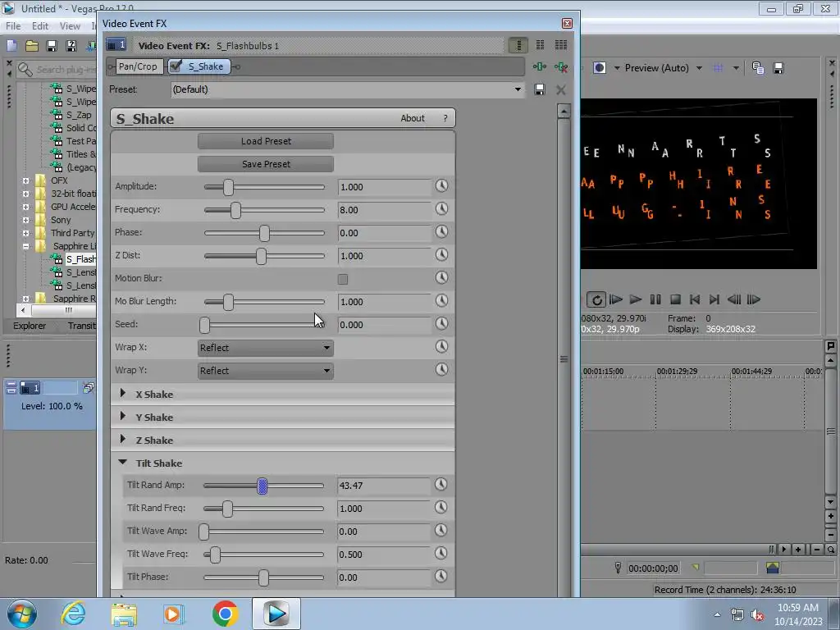
Task: Click Play from start in preview
Action: [616, 299]
